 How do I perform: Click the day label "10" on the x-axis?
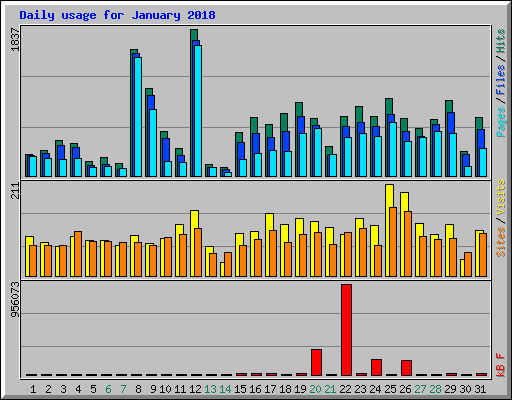[x=165, y=389]
